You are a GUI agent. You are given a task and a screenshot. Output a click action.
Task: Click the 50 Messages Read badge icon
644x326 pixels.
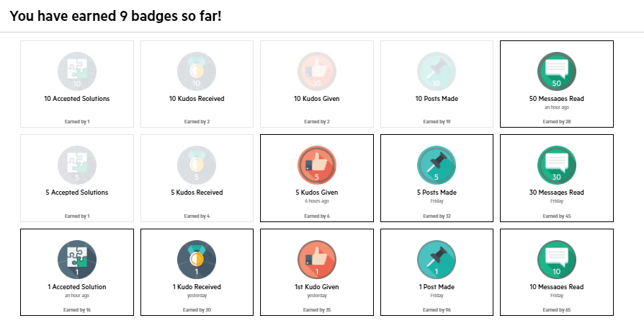pos(557,71)
